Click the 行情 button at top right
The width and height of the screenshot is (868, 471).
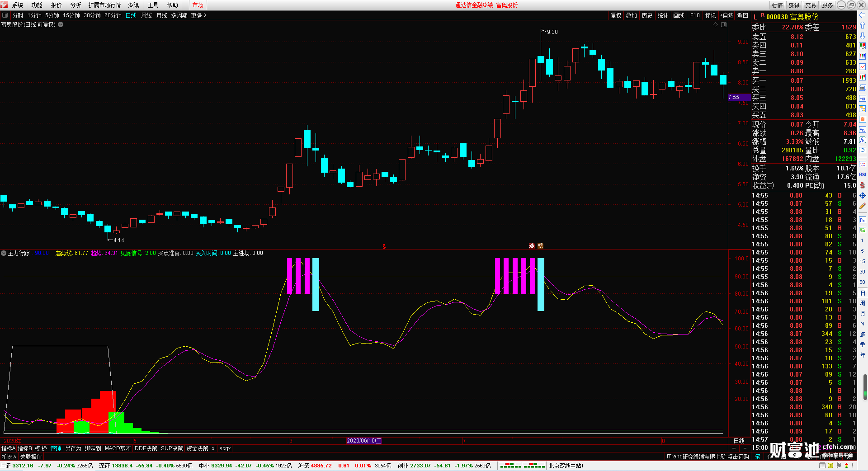778,5
